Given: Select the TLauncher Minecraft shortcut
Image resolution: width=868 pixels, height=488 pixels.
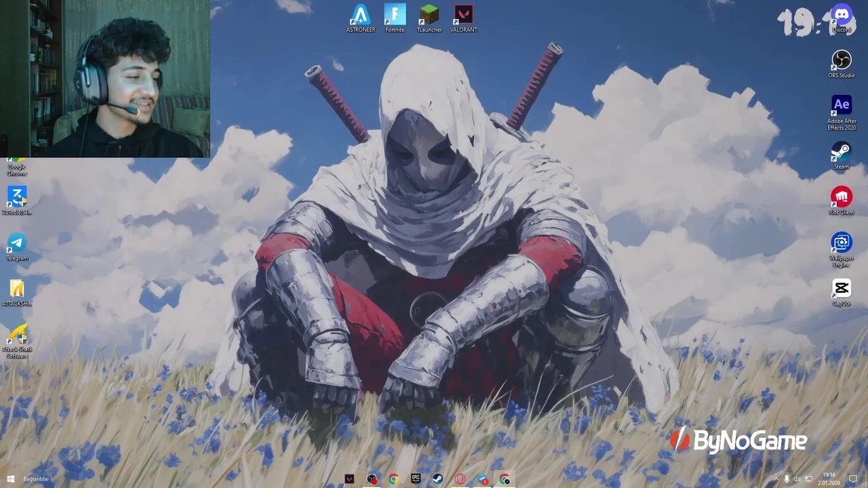Looking at the screenshot, I should 429,18.
